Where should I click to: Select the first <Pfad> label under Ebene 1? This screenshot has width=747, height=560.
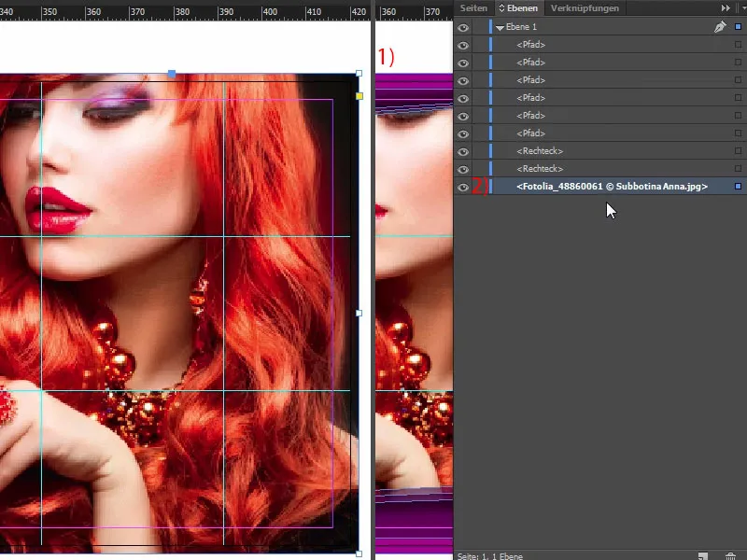[530, 44]
